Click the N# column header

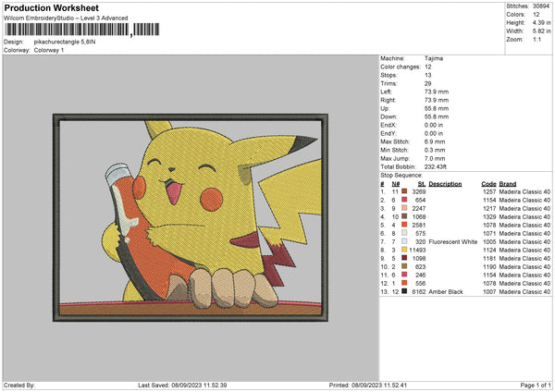coord(396,184)
